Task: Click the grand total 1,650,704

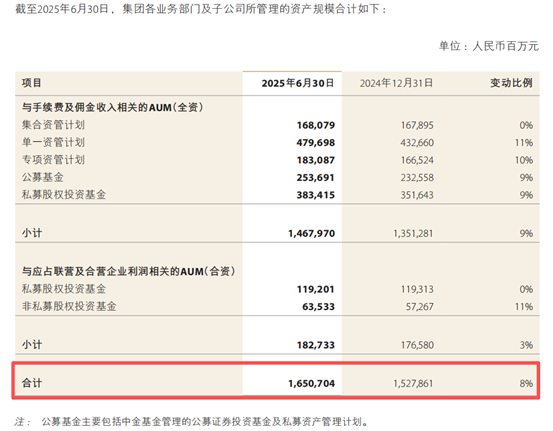Action: click(311, 383)
